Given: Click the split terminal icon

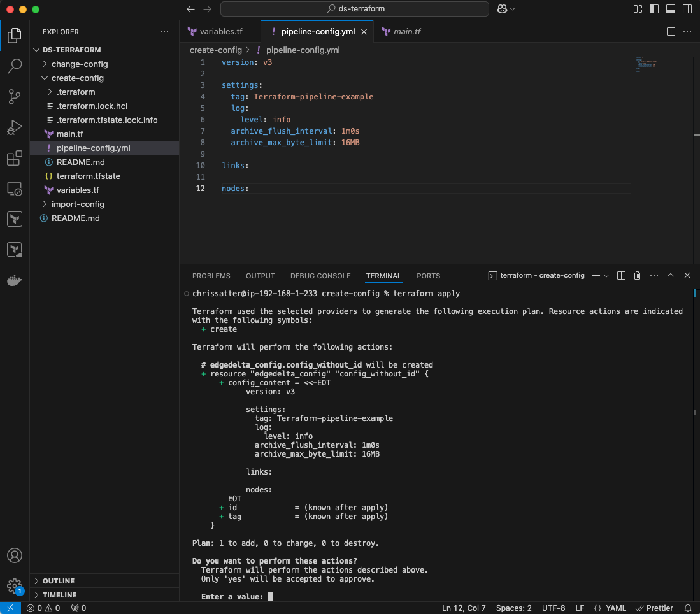Looking at the screenshot, I should coord(621,276).
